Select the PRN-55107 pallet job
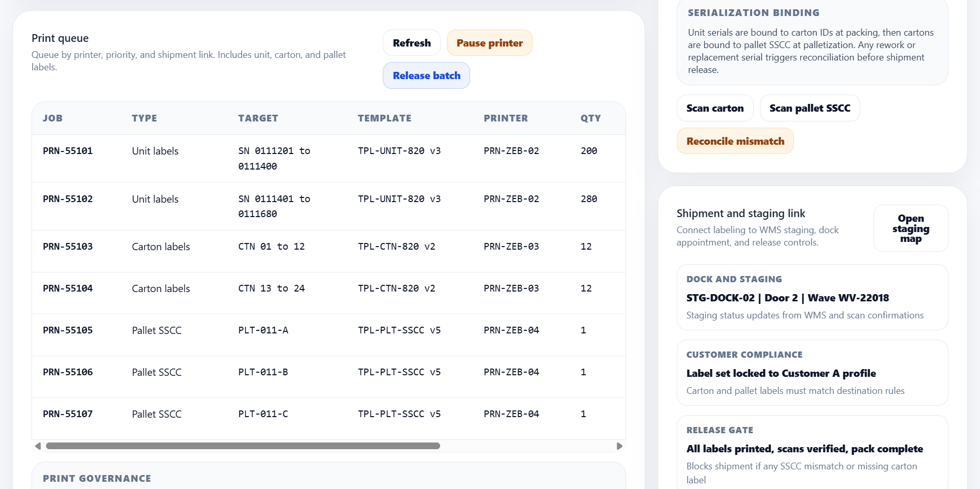This screenshot has height=489, width=980. pos(68,414)
